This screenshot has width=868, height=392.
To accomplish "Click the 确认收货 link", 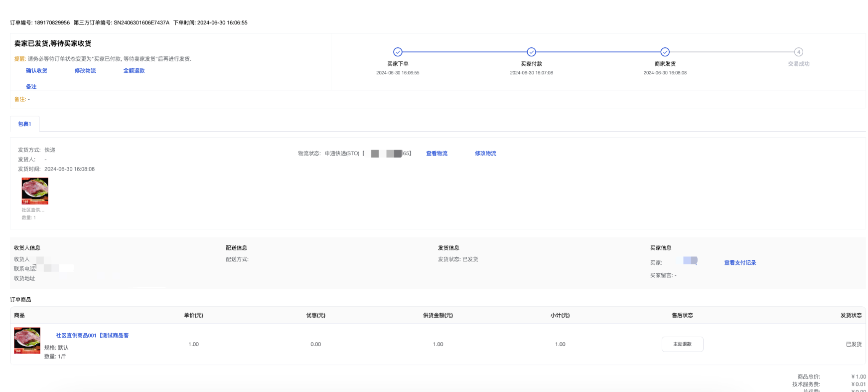I will (36, 71).
